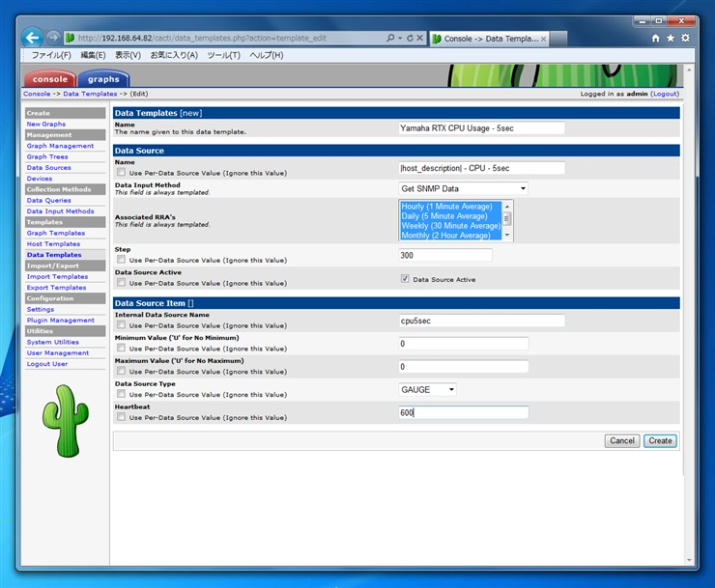Check Per-Data Source Value for Internal Data Source Name

(x=121, y=325)
